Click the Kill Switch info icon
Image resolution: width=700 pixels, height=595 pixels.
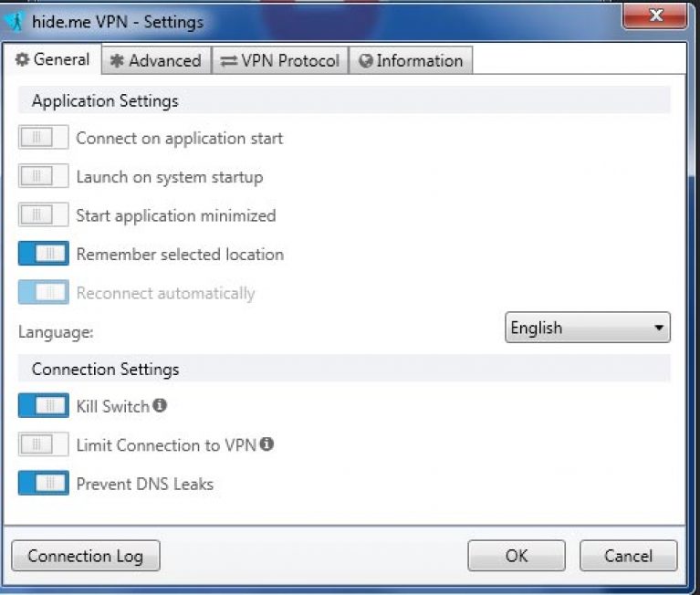coord(160,405)
